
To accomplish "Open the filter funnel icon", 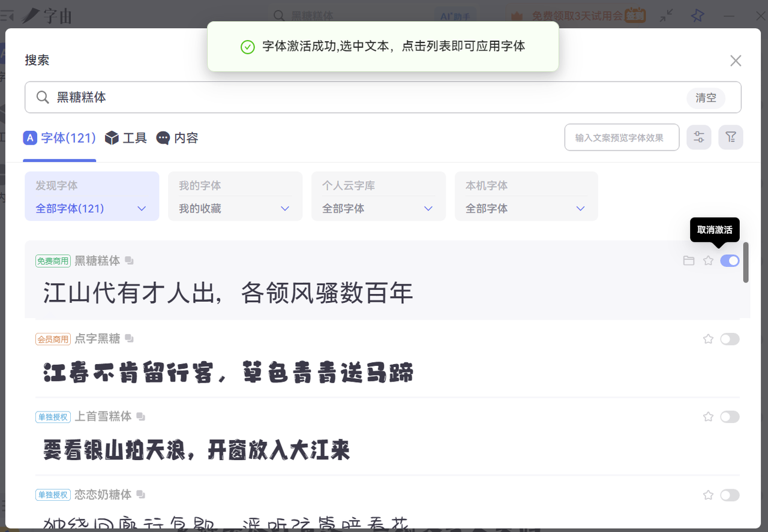I will 730,137.
